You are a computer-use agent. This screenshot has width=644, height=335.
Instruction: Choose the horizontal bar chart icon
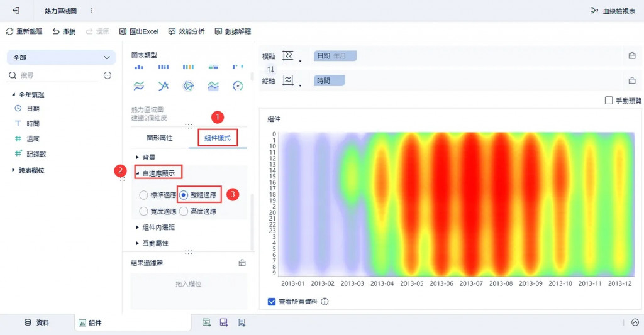pyautogui.click(x=213, y=67)
